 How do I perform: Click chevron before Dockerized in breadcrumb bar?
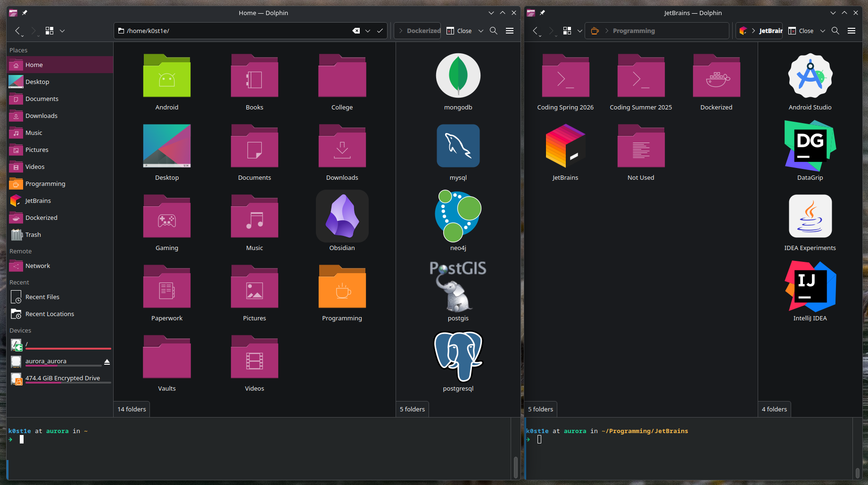[x=401, y=31]
